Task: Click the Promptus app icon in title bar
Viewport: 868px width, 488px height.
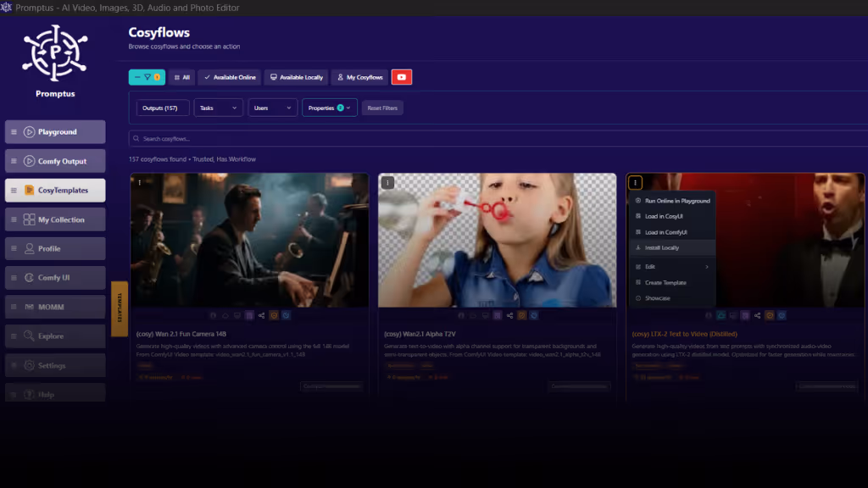Action: 6,7
